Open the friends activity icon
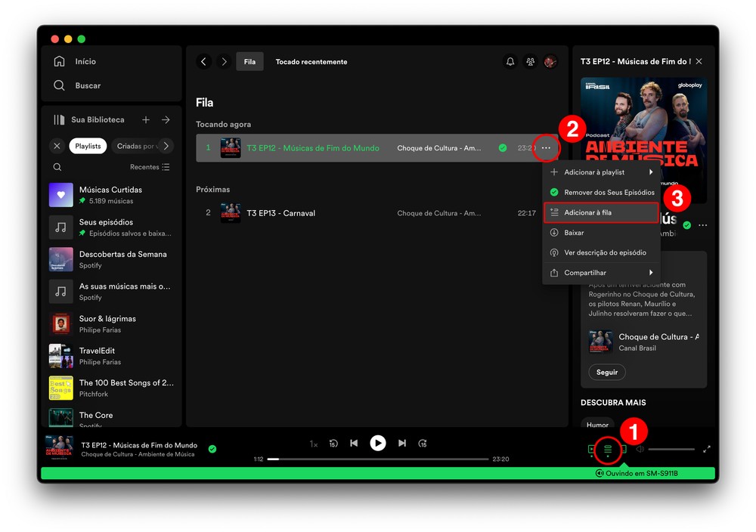Viewport: 756px width, 532px height. [x=530, y=62]
